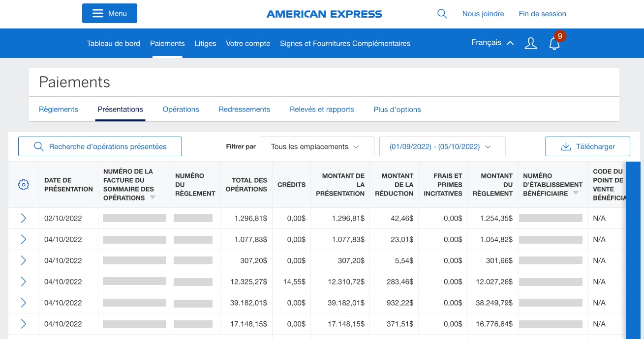
Task: Open the user profile icon
Action: coord(530,43)
